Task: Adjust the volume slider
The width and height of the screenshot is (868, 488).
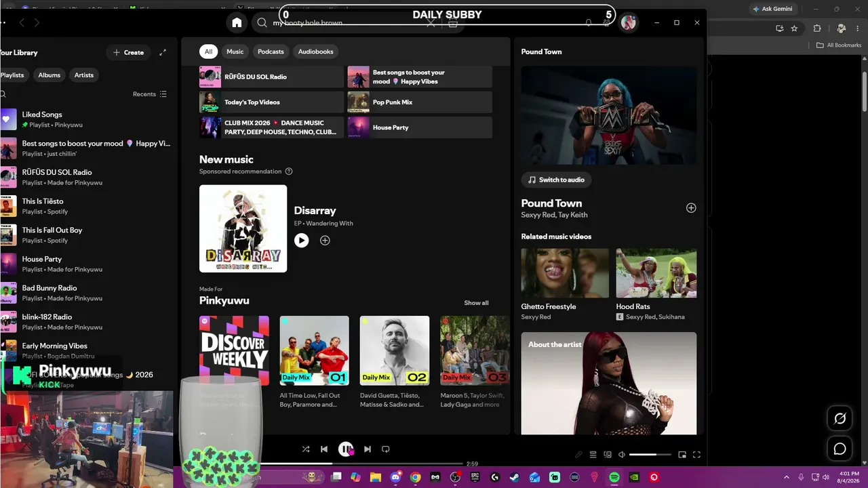Action: pyautogui.click(x=650, y=455)
